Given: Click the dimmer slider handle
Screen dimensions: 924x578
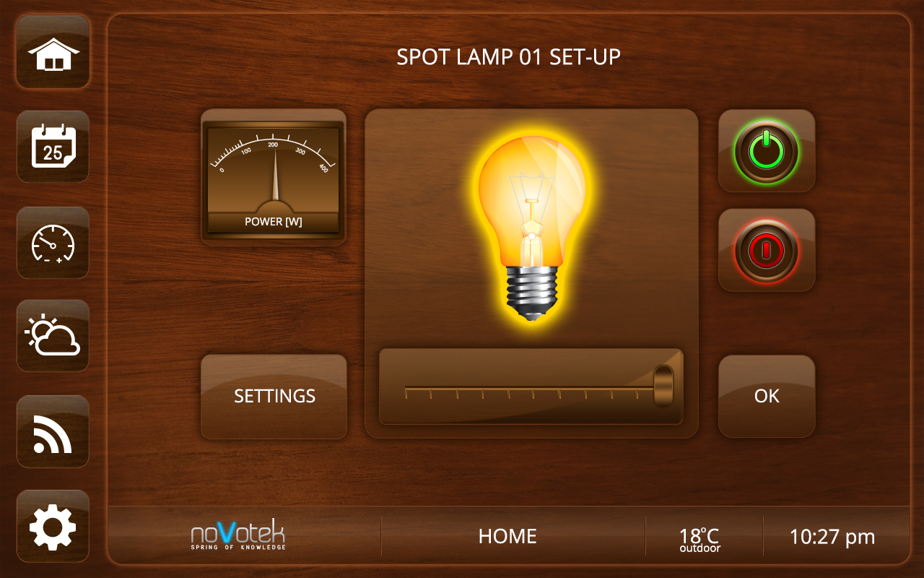Looking at the screenshot, I should [663, 385].
